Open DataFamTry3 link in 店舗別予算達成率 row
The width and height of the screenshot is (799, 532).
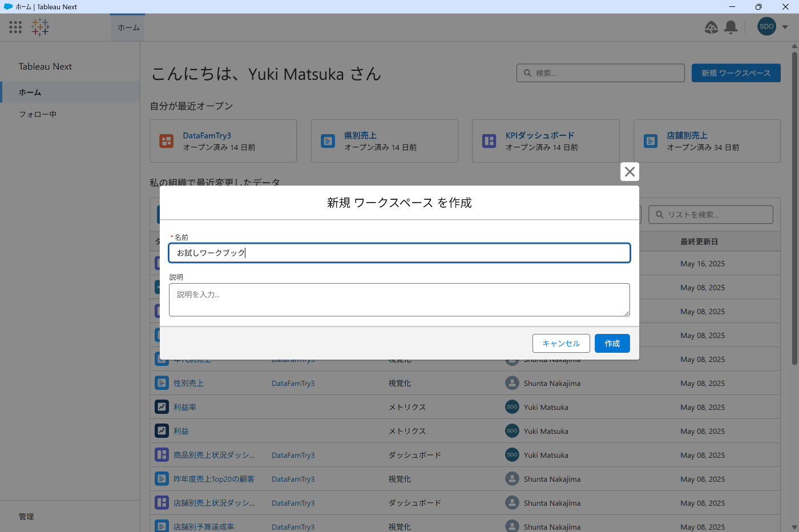(x=293, y=527)
